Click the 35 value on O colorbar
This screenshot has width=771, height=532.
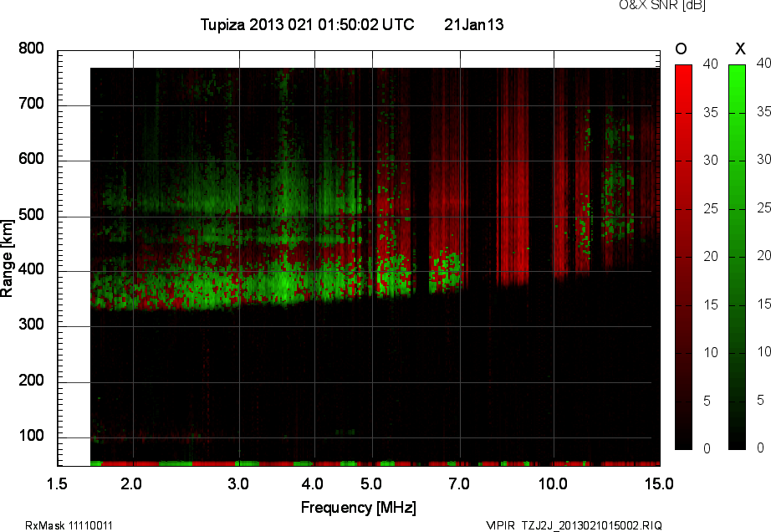click(x=711, y=113)
